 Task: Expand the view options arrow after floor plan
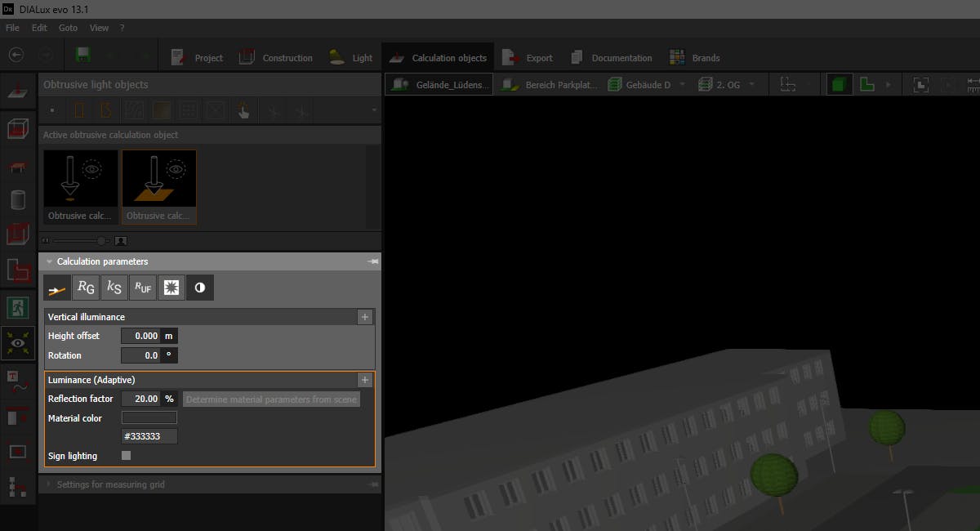click(x=889, y=84)
